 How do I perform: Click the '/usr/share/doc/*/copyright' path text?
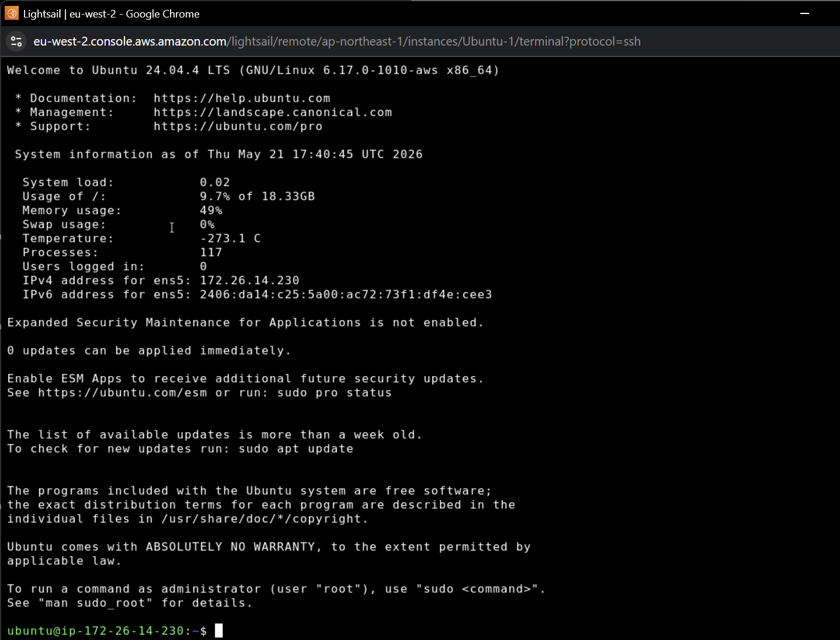(x=261, y=519)
